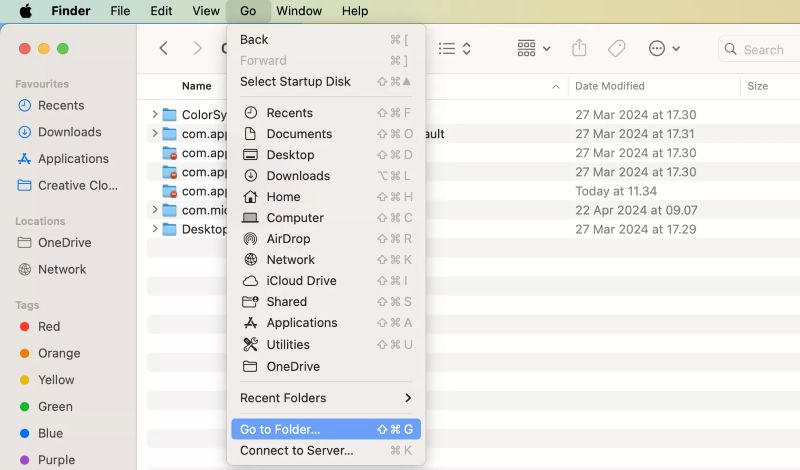This screenshot has height=470, width=800.
Task: Choose Home in the Go menu
Action: pos(326,196)
